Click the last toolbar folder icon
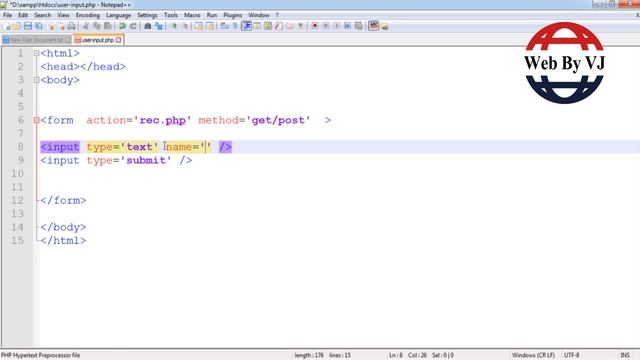The image size is (640, 360). pyautogui.click(x=384, y=26)
